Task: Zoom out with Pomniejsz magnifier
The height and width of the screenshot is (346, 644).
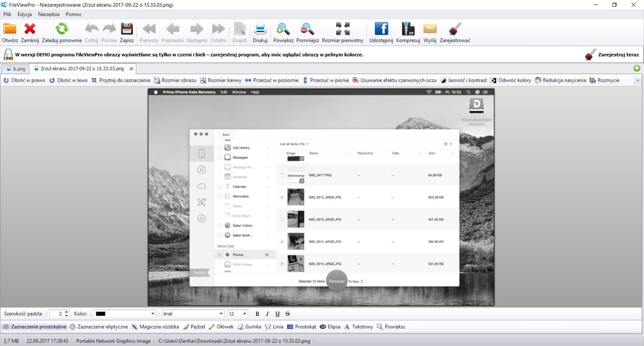Action: (x=308, y=32)
